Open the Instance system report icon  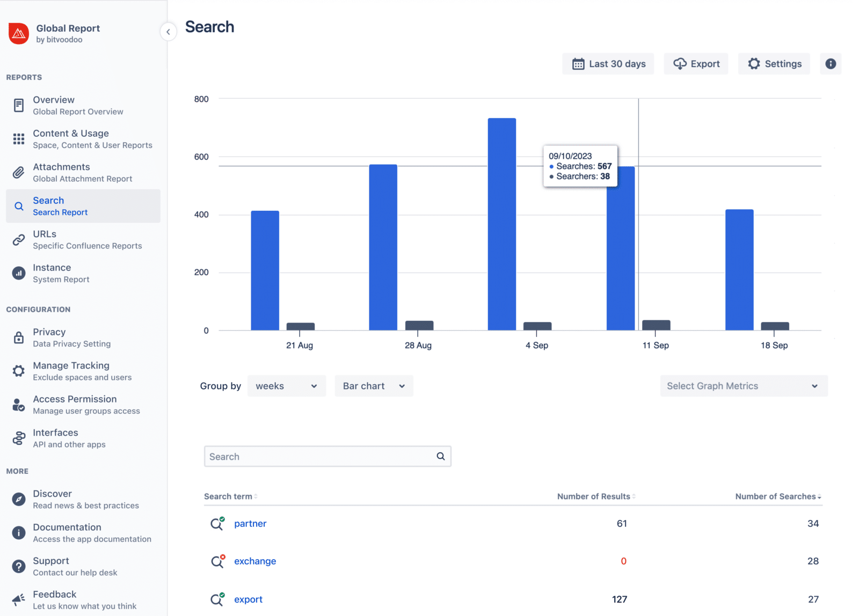(x=18, y=273)
